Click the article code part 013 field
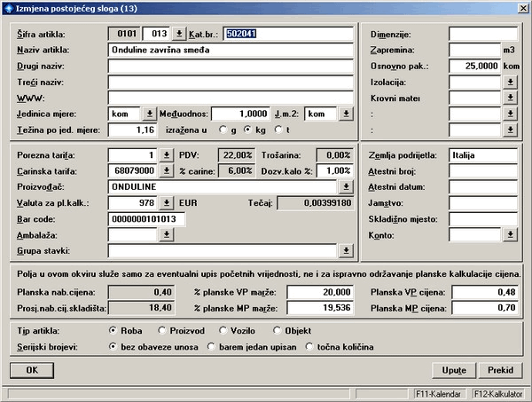The height and width of the screenshot is (402, 532). (x=156, y=34)
